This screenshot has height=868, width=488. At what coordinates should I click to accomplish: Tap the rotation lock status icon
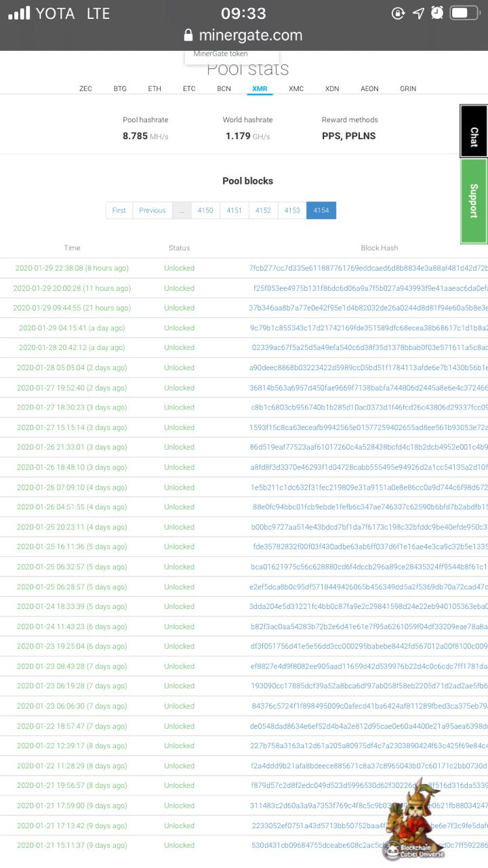[398, 13]
